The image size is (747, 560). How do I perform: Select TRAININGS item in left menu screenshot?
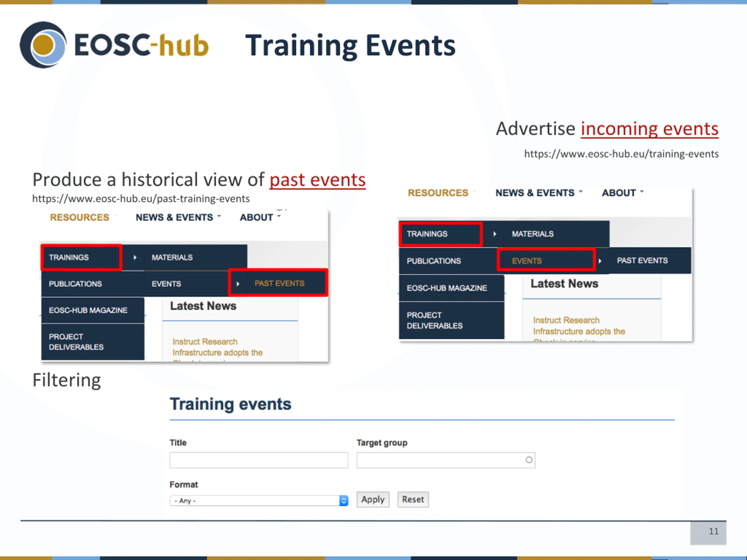[81, 258]
